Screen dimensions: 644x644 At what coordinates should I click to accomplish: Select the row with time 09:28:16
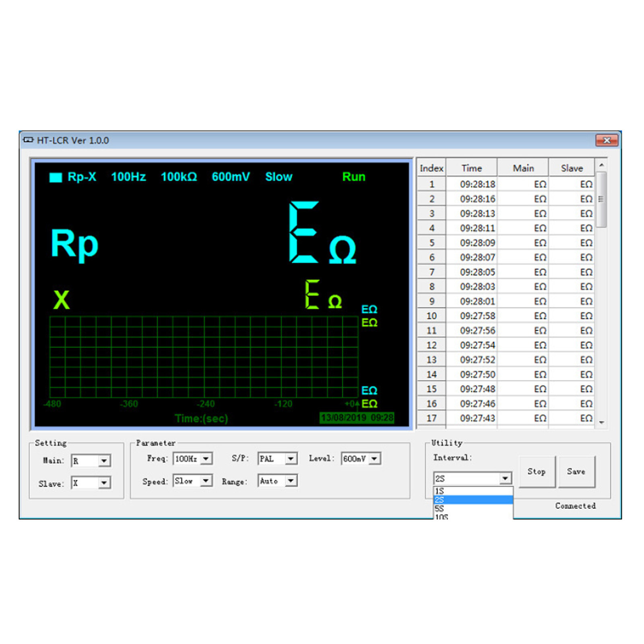click(x=506, y=199)
